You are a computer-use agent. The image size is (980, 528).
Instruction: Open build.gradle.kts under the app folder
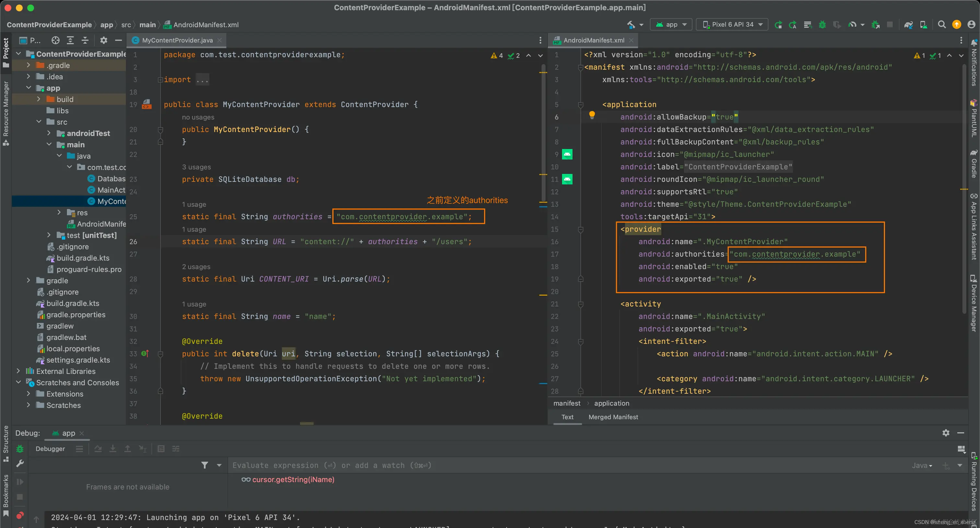point(83,258)
